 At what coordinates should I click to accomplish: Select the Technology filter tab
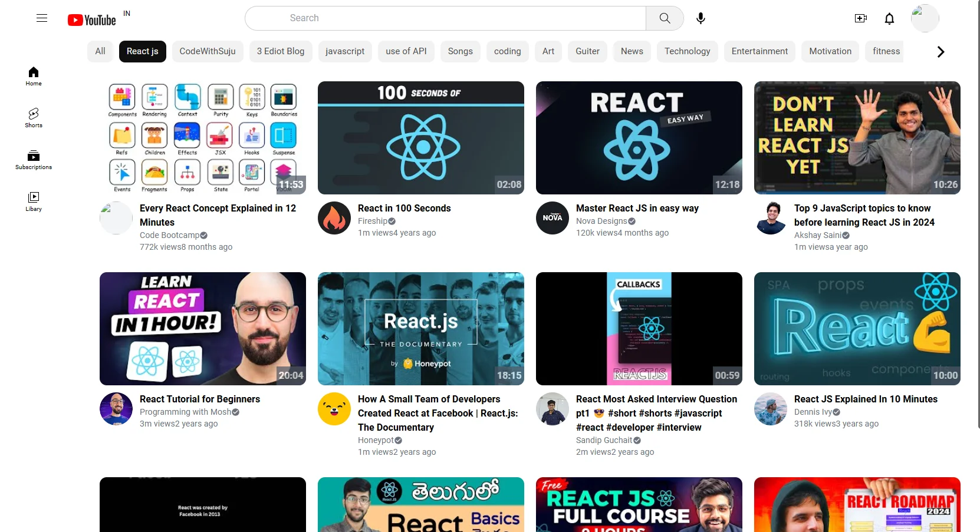[x=687, y=51]
